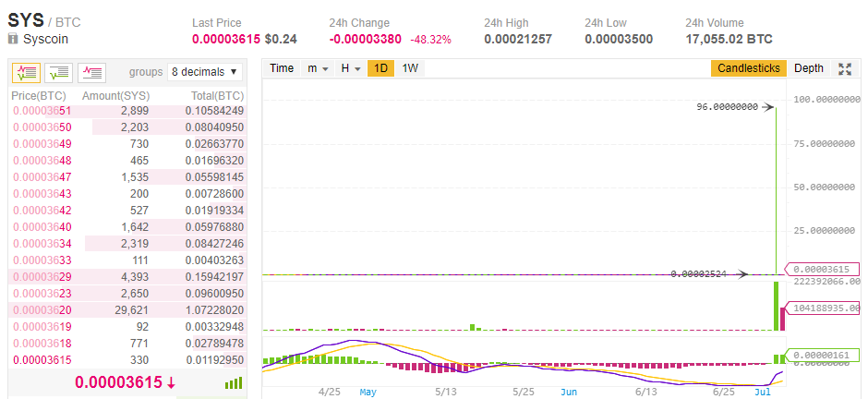
Task: Show combined buy and sell order book
Action: 28,71
